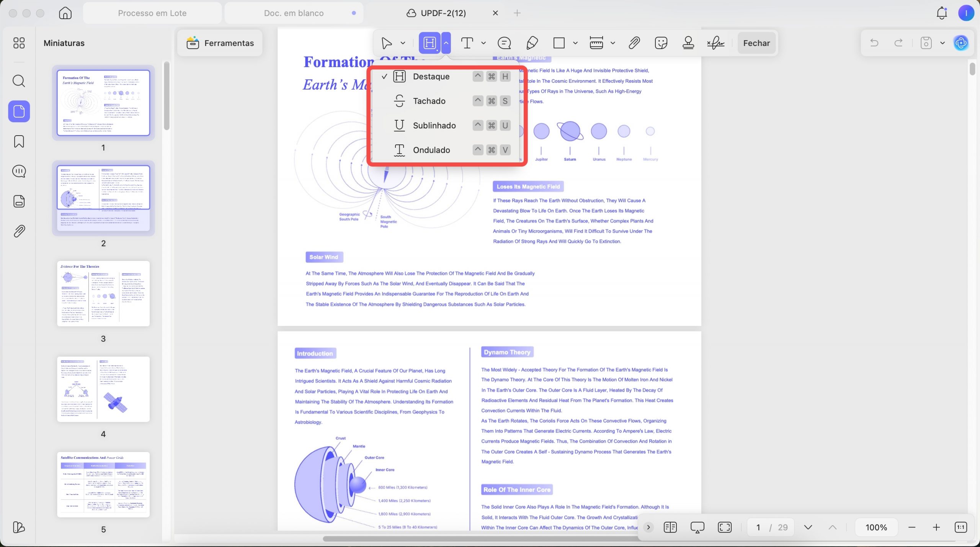Open the signature tool
Viewport: 980px width, 547px height.
(x=715, y=43)
